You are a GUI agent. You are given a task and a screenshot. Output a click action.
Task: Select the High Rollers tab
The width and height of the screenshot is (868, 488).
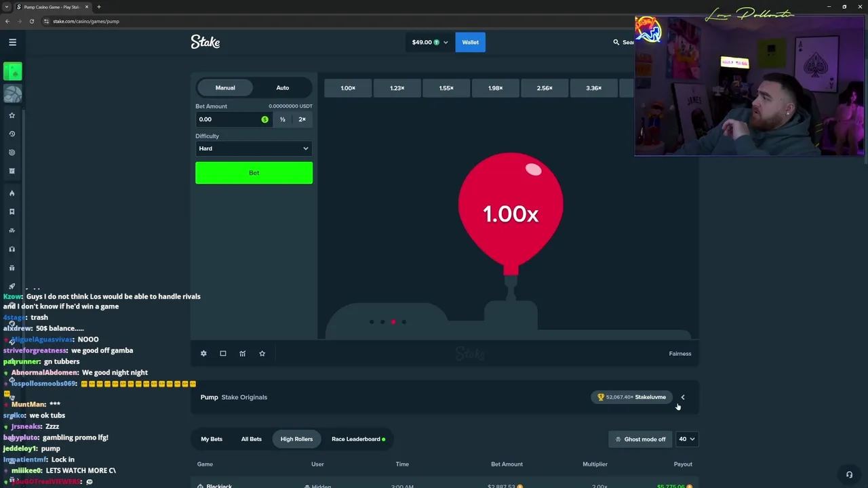click(x=296, y=439)
